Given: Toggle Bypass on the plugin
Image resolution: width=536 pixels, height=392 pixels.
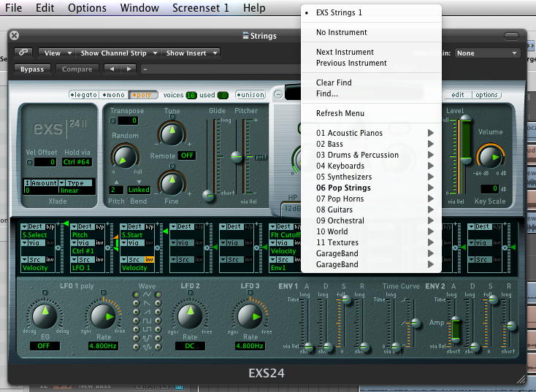Looking at the screenshot, I should 32,69.
